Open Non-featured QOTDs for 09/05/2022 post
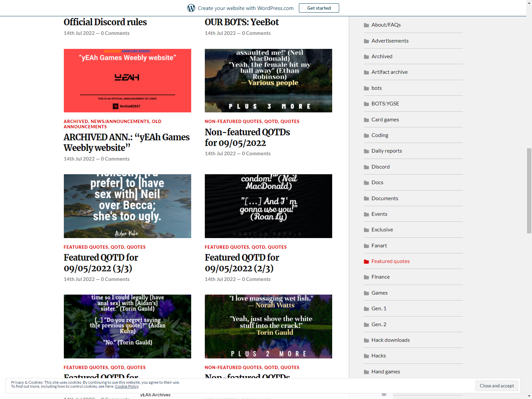The height and width of the screenshot is (399, 532). click(247, 137)
